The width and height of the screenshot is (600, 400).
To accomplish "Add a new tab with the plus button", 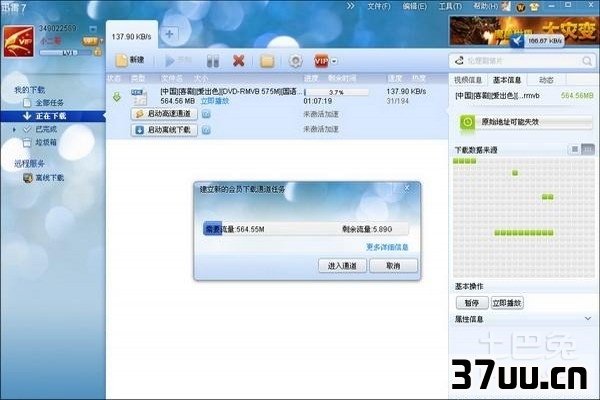I will point(169,34).
